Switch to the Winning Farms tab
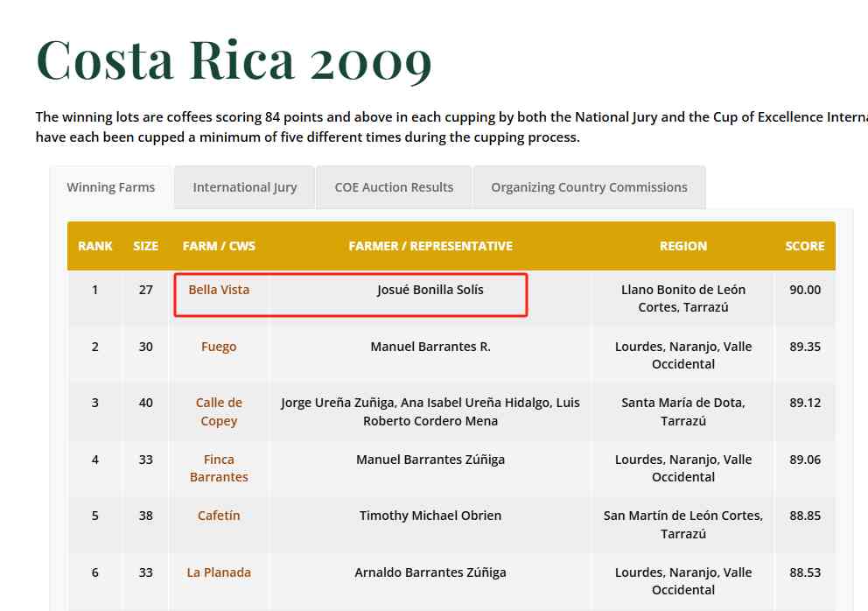The image size is (868, 611). (111, 187)
